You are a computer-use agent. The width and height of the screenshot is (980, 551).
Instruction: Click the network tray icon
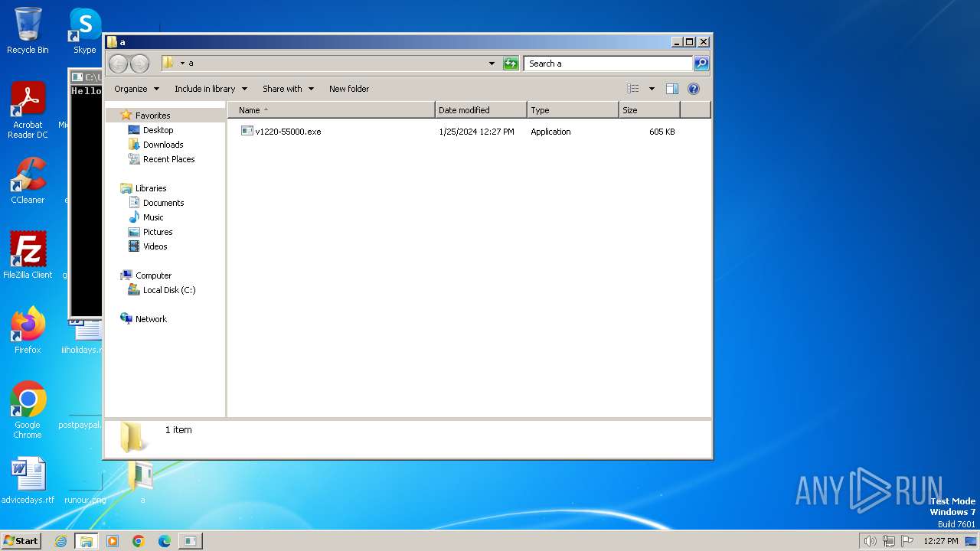point(889,541)
